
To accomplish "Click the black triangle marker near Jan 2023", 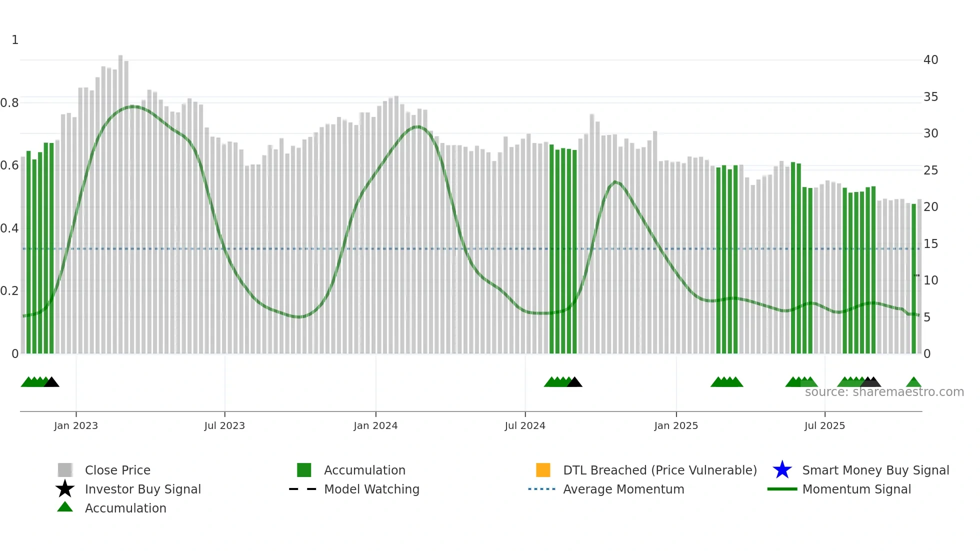I will (x=51, y=382).
